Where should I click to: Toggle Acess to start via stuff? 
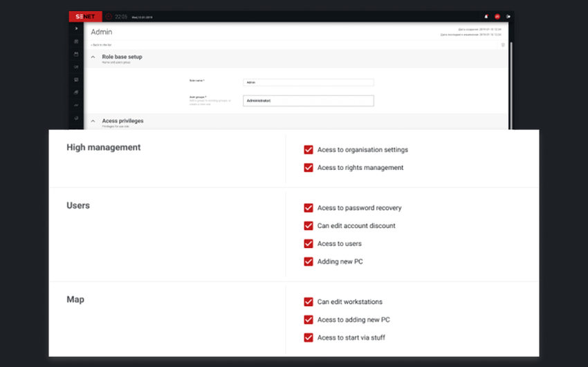[309, 338]
